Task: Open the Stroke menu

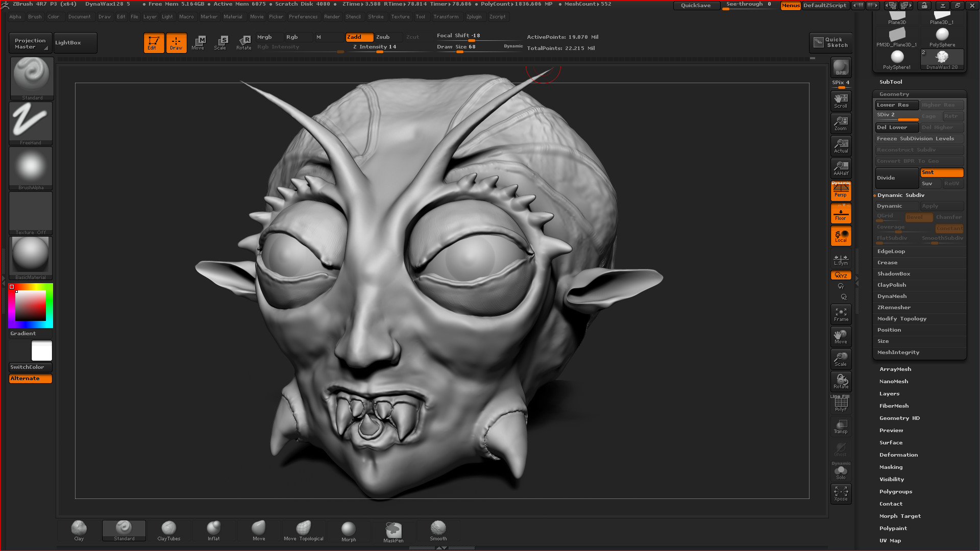Action: [x=376, y=17]
